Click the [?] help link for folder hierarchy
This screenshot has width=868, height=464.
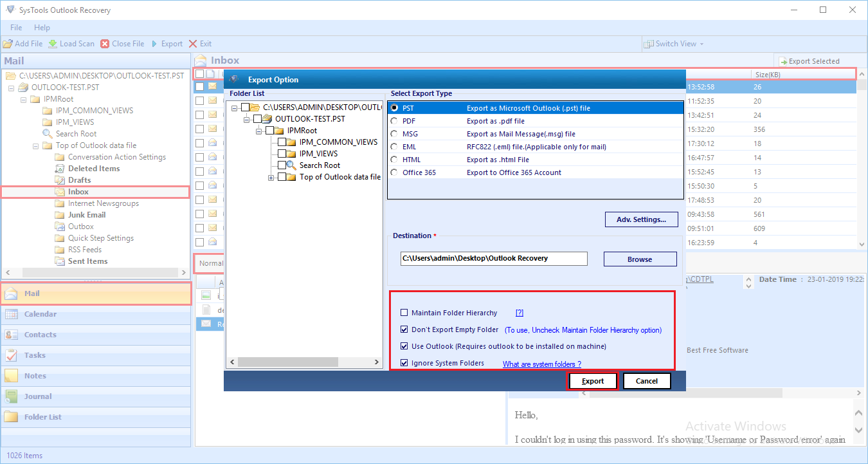pos(520,313)
